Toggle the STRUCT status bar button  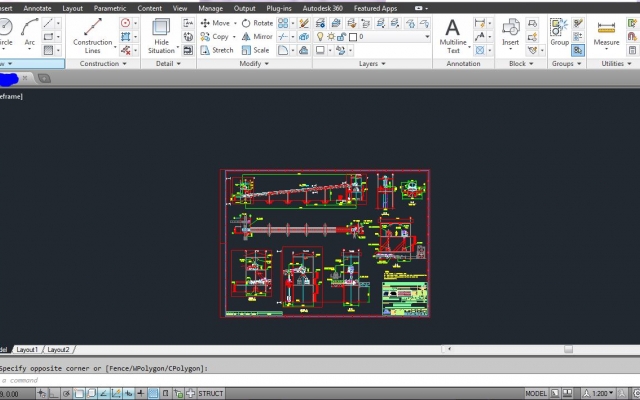pos(211,393)
